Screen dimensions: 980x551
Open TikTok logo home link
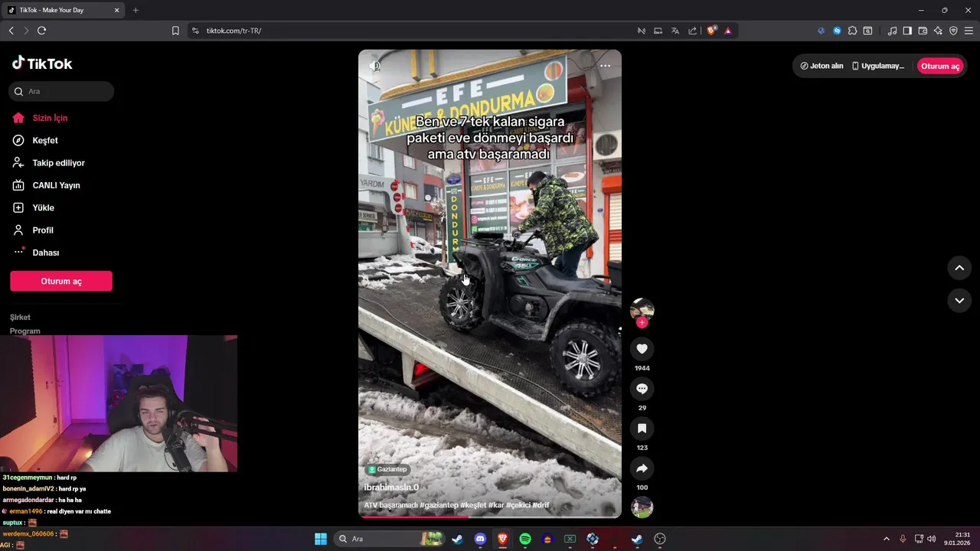[x=42, y=64]
